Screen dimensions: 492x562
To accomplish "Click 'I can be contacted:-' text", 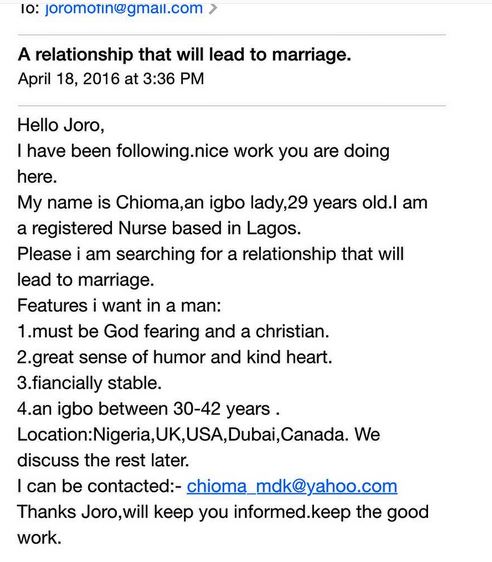I will (100, 486).
